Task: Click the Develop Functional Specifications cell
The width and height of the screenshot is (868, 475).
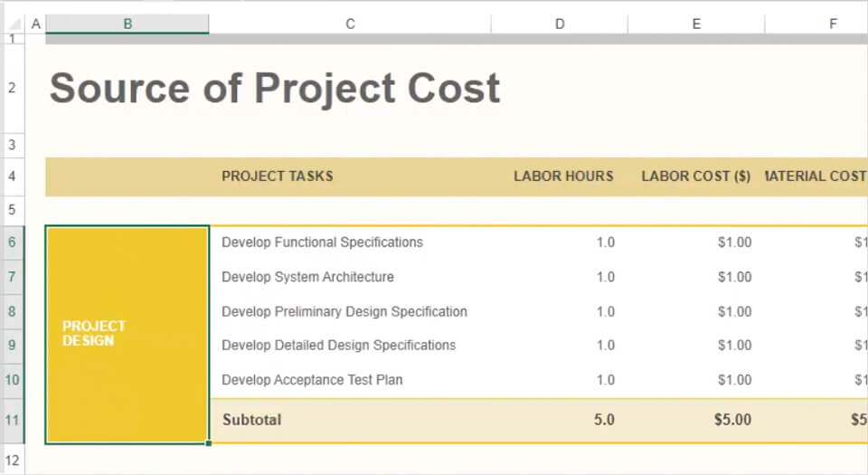Action: click(x=322, y=242)
